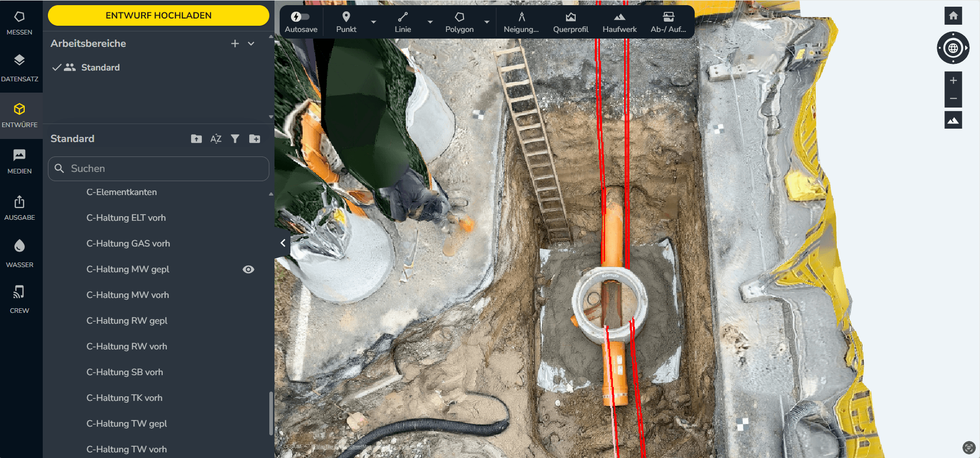Toggle the Autosave switch
This screenshot has width=980, height=458.
click(x=301, y=17)
